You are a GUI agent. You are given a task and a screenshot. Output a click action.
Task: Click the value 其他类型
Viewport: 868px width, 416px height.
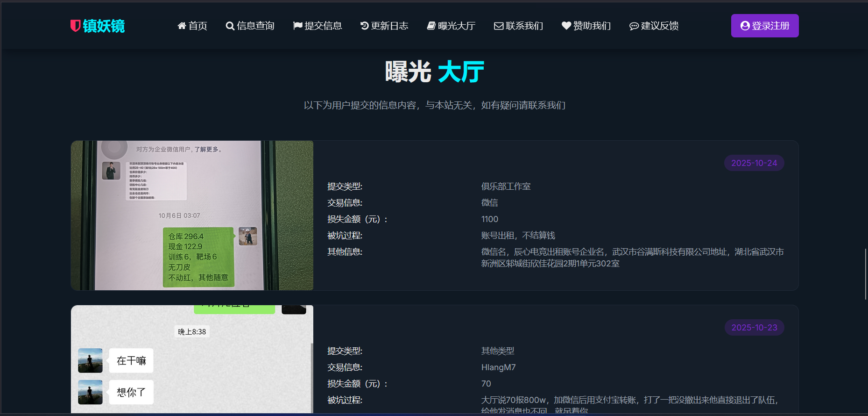498,351
